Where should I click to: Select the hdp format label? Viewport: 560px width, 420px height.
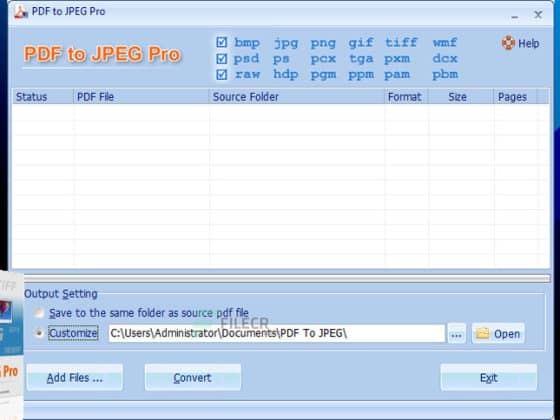(x=286, y=75)
